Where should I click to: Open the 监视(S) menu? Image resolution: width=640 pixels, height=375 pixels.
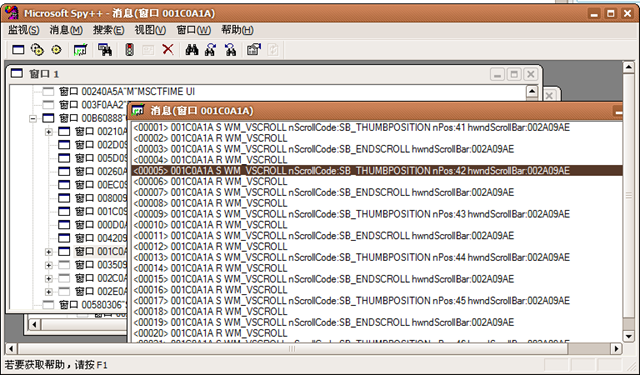coord(24,30)
